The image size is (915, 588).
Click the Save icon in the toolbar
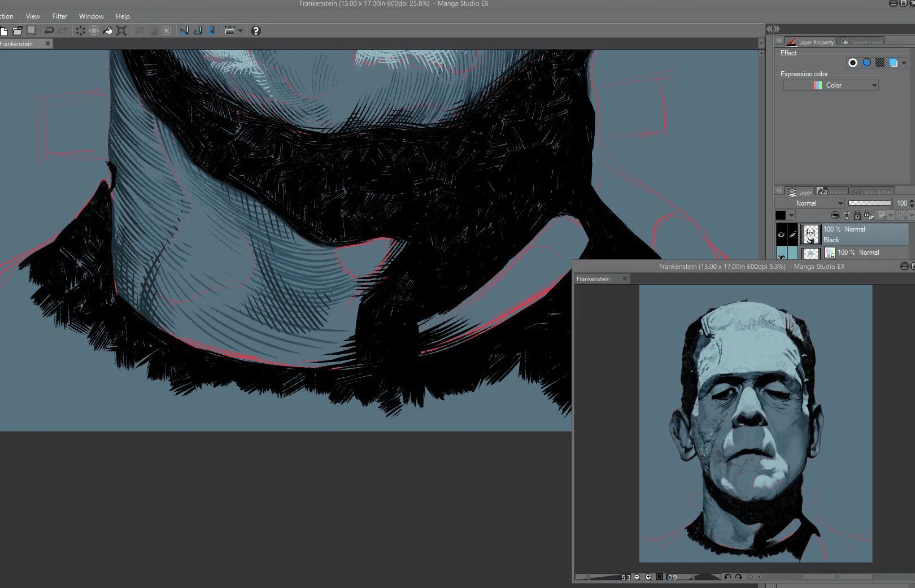[x=32, y=31]
